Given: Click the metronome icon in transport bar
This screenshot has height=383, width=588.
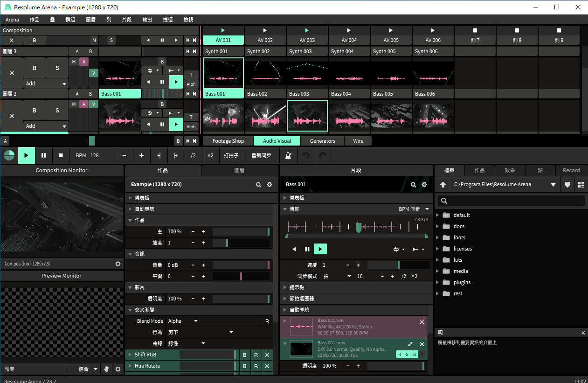Looking at the screenshot, I should pos(288,155).
